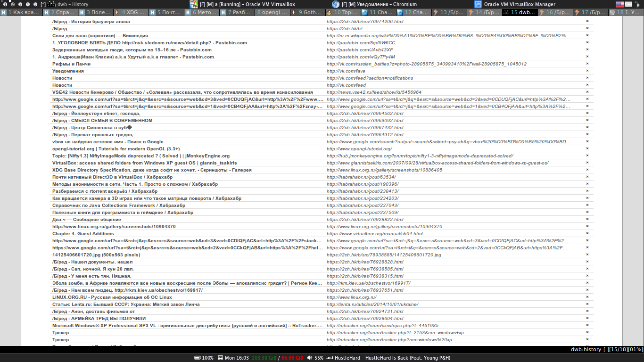This screenshot has height=362, width=644.
Task: Open tab 10 'Topi...'
Action: pyautogui.click(x=343, y=12)
